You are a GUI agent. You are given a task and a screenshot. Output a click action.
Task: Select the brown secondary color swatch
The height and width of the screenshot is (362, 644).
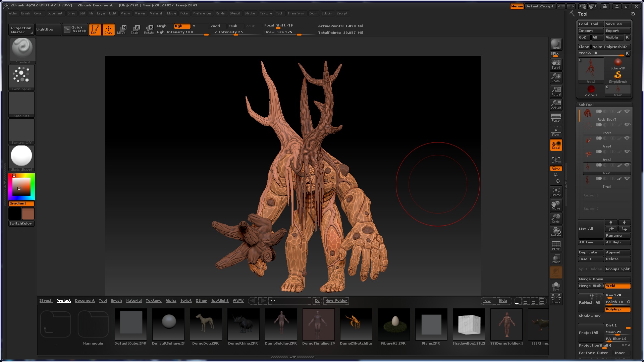coord(28,214)
